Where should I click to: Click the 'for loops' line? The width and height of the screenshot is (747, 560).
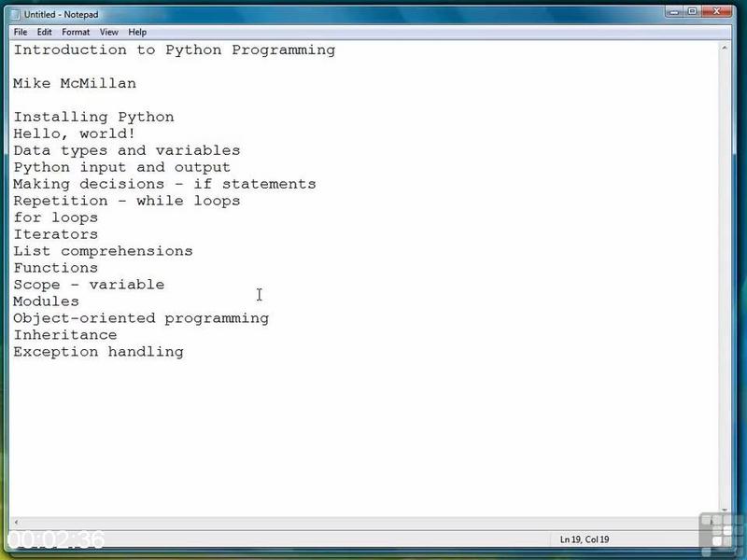[x=56, y=217]
